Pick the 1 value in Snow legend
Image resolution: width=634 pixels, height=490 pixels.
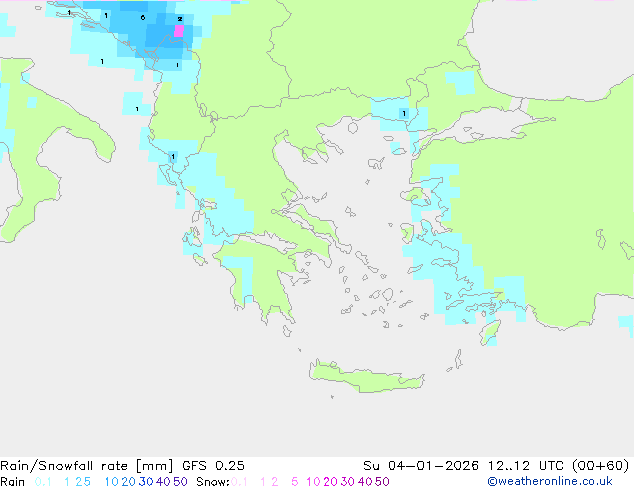264,482
